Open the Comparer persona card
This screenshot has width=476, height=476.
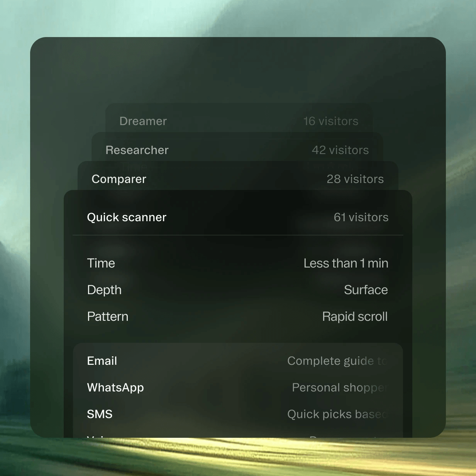pyautogui.click(x=238, y=176)
